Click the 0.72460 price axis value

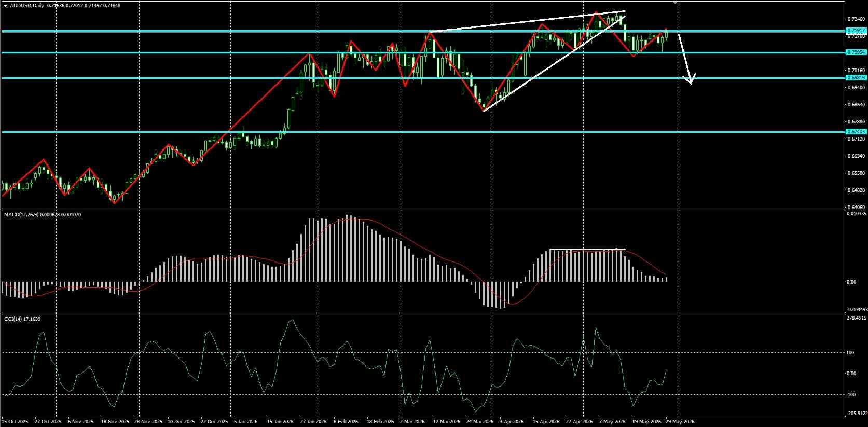tap(856, 19)
